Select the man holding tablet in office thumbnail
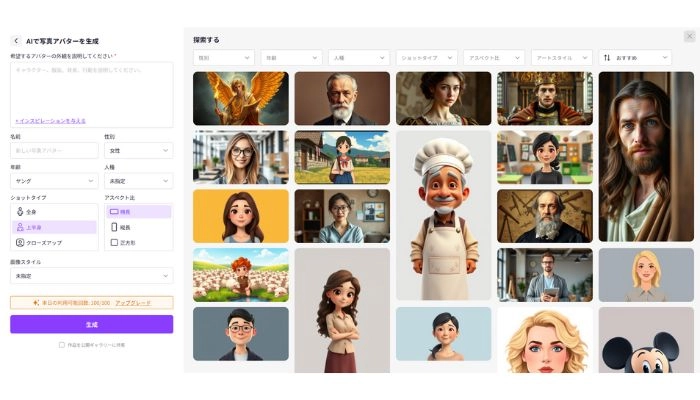Screen dimensions: 700x400 pos(545,275)
